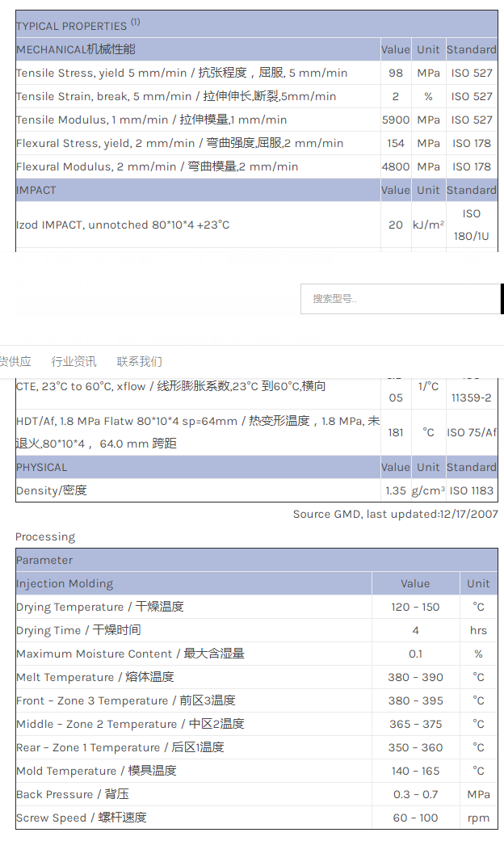Image resolution: width=504 pixels, height=841 pixels.
Task: Click ISO 180/1U standard cell
Action: coord(472,225)
